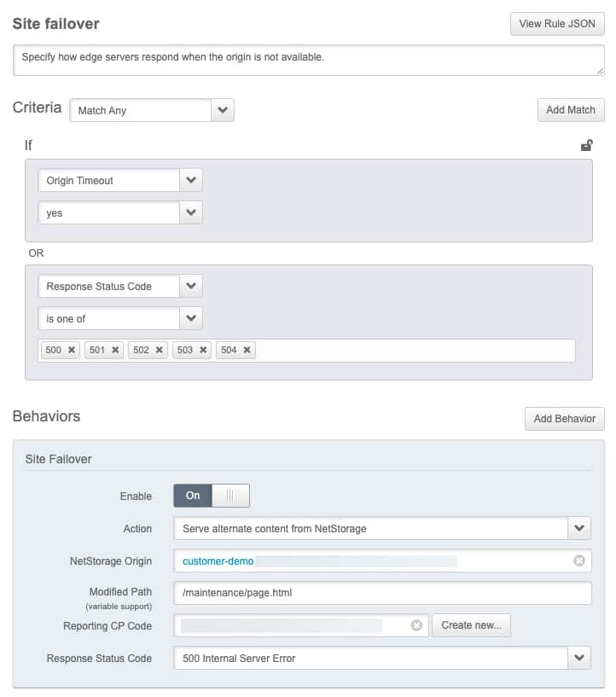
Task: Remove the 502 status code tag
Action: [x=160, y=350]
